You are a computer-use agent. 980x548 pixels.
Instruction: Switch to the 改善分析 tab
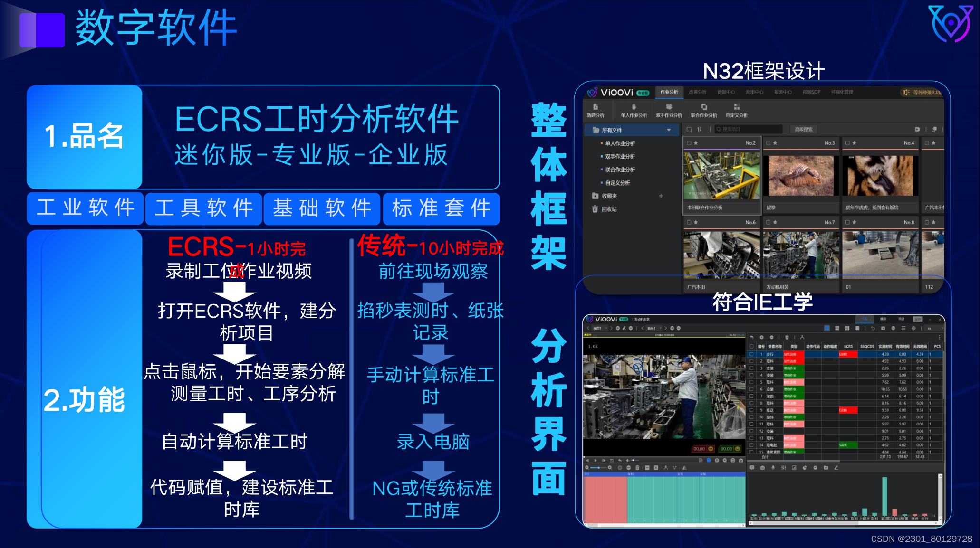click(x=697, y=92)
